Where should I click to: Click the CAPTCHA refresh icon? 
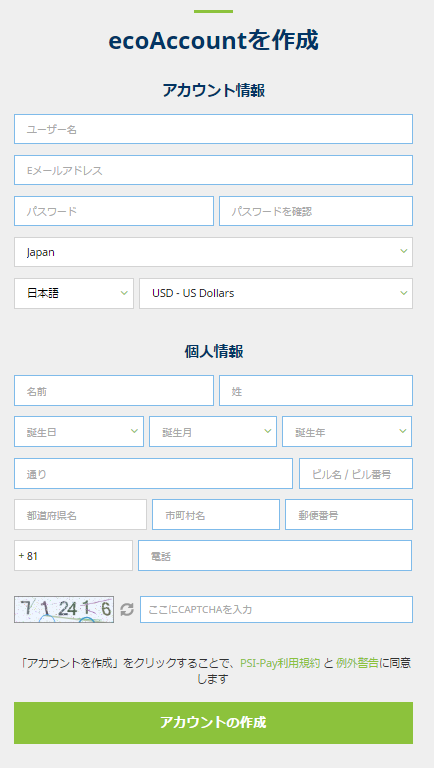(x=127, y=610)
